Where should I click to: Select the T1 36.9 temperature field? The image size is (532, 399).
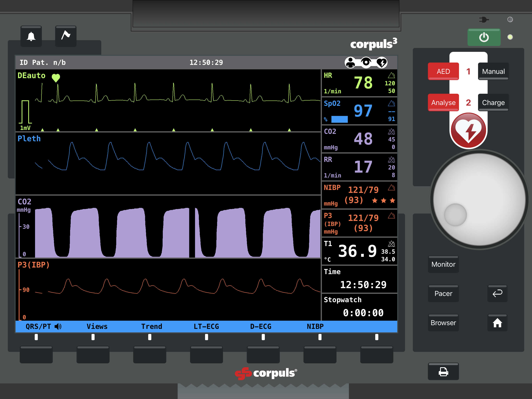[359, 251]
